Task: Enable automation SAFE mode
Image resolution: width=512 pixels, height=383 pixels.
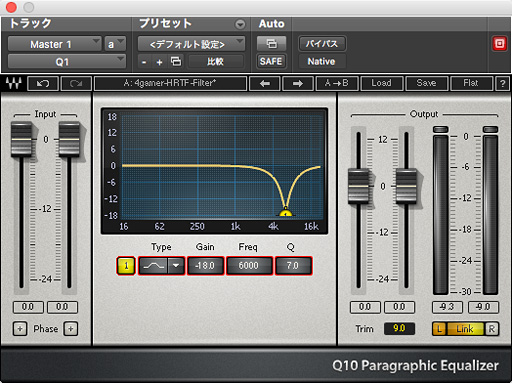Action: [x=271, y=61]
